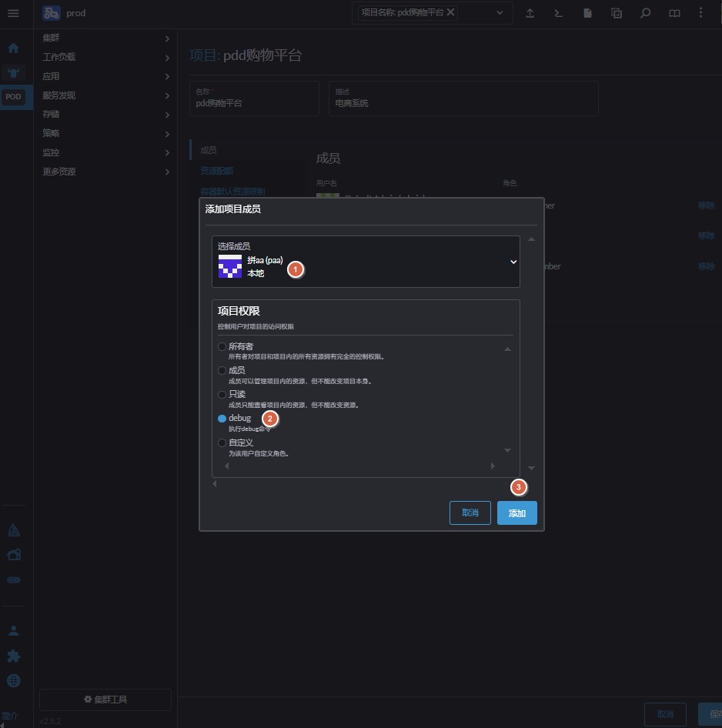Screen dimensions: 722x728
Task: Select the 所有者 permission radio
Action: click(x=222, y=346)
